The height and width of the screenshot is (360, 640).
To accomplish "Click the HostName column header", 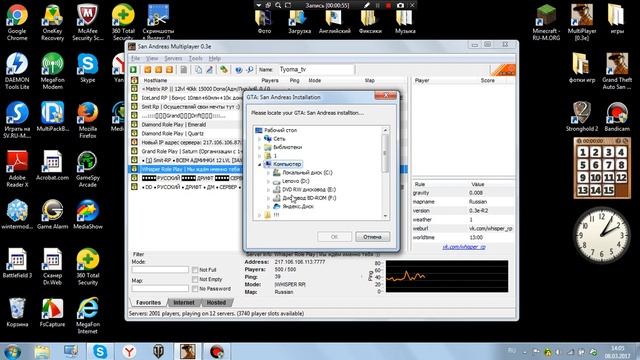I will pos(155,80).
